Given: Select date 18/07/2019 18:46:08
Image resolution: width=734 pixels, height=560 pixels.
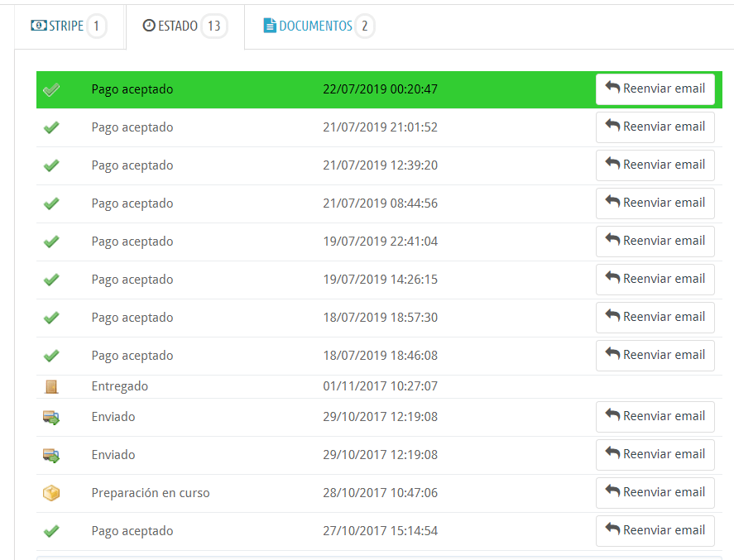Looking at the screenshot, I should point(380,356).
